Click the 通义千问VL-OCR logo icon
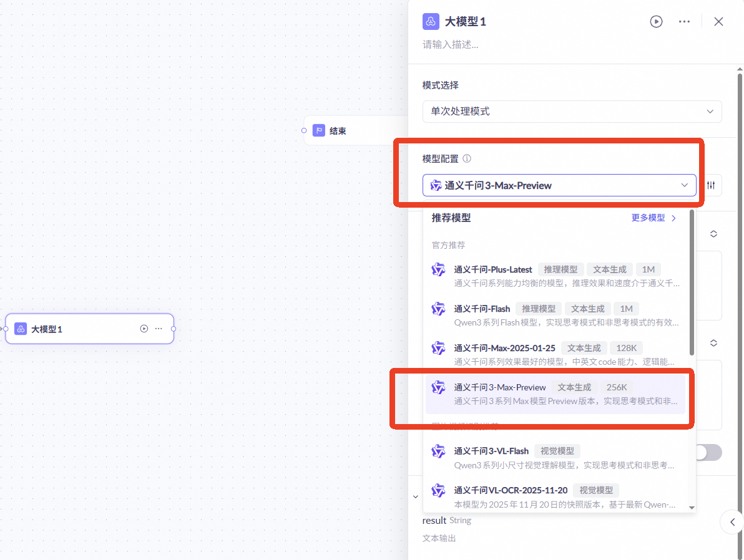This screenshot has width=744, height=560. 438,491
